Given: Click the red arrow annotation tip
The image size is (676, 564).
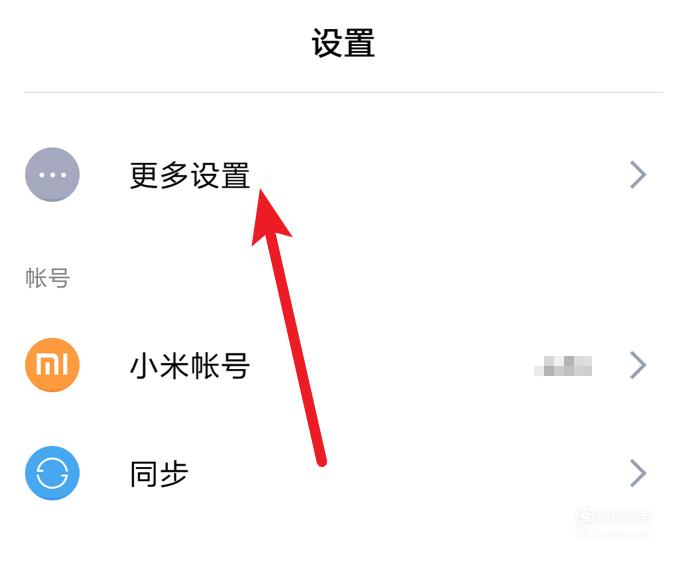Looking at the screenshot, I should pyautogui.click(x=261, y=192).
